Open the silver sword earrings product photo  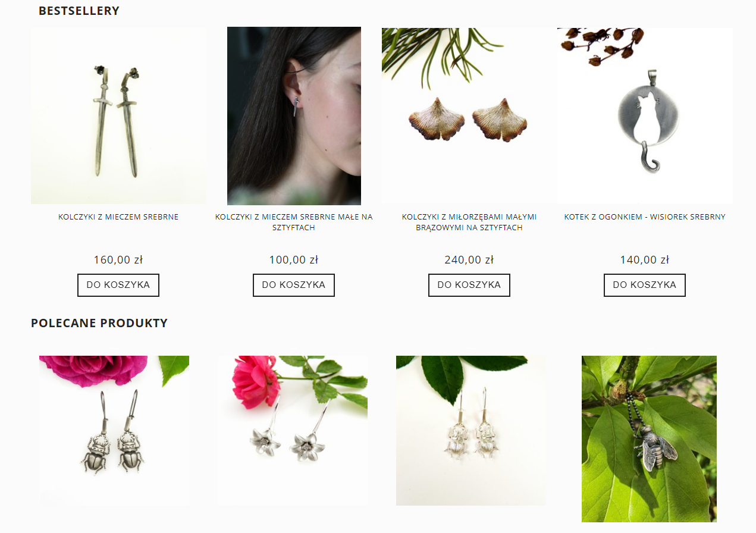coord(118,116)
